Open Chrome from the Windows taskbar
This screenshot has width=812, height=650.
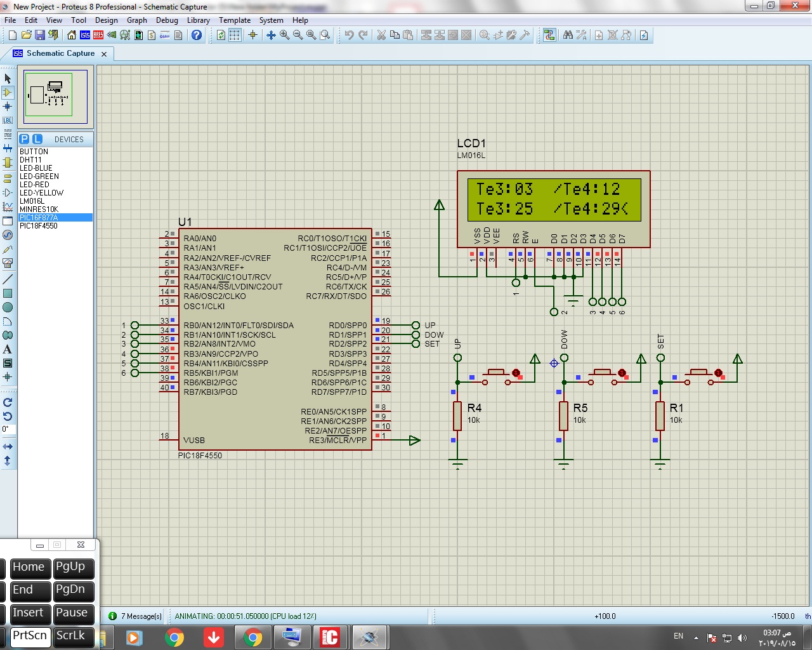click(174, 637)
